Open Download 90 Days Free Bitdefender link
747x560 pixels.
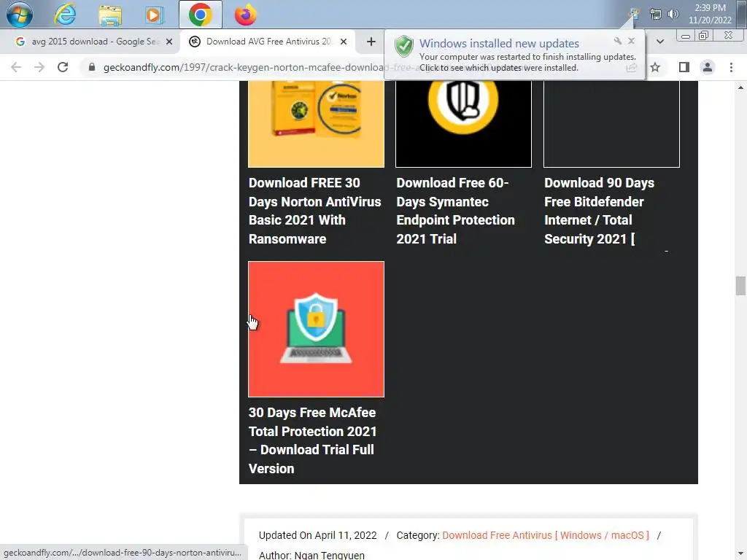pos(600,211)
